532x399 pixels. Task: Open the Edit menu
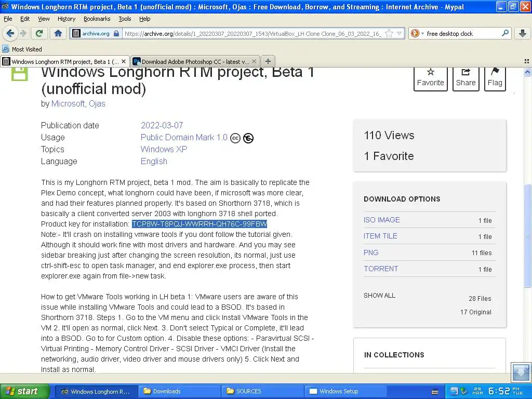(x=25, y=19)
